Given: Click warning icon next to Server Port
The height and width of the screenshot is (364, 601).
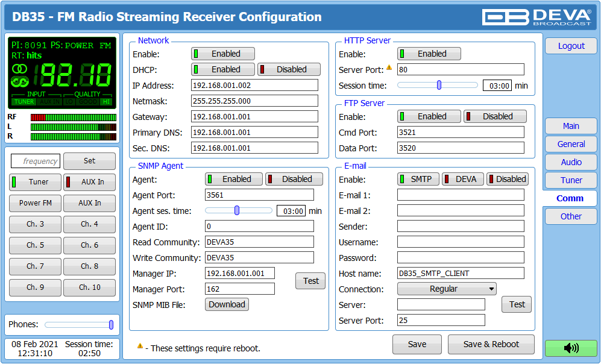Looking at the screenshot, I should click(389, 68).
